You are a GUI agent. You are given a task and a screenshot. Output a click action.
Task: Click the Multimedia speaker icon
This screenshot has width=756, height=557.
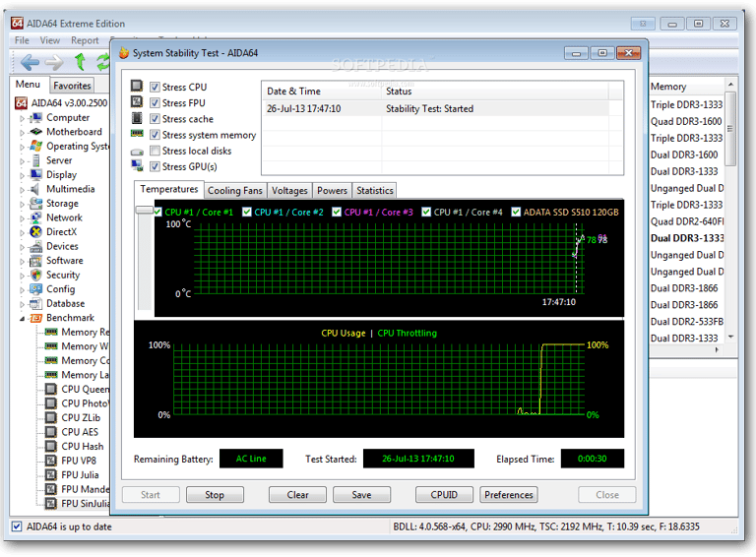(x=35, y=189)
